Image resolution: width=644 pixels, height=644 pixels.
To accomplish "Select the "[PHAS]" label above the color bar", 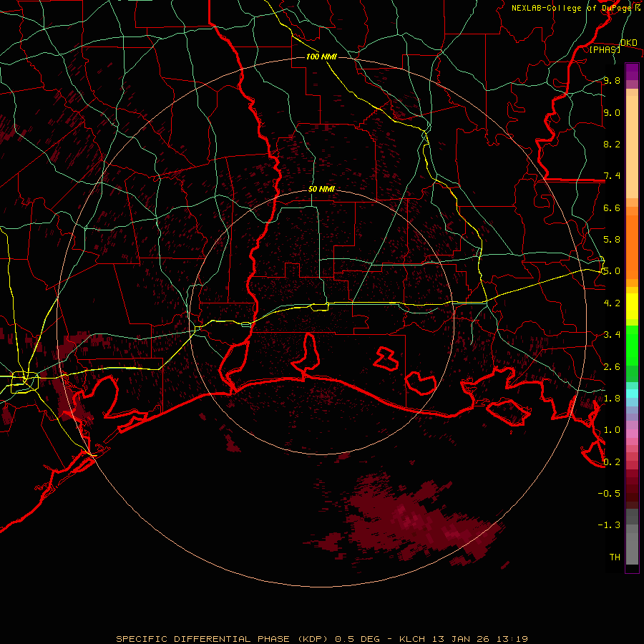I will (x=605, y=49).
